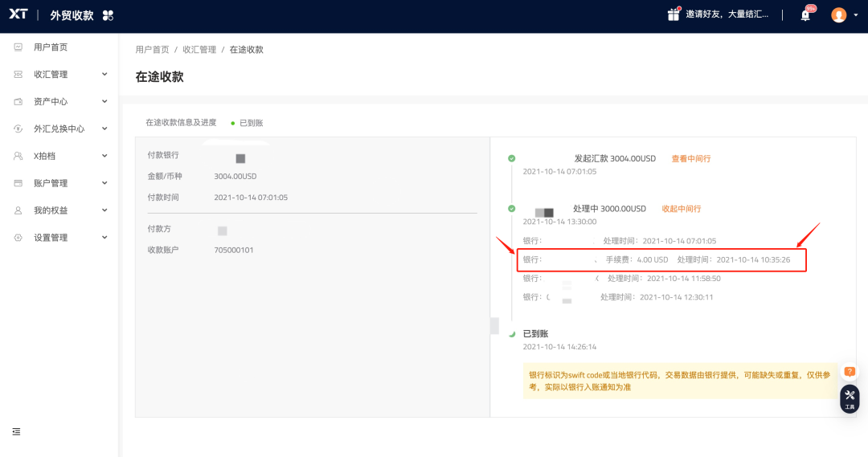Click the green check beside 处理中

tap(511, 209)
